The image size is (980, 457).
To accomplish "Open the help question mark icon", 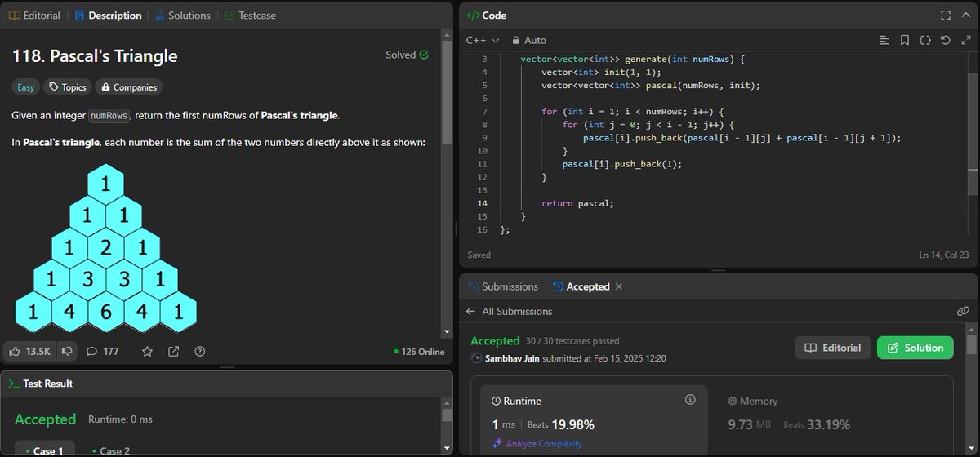I will [x=200, y=352].
